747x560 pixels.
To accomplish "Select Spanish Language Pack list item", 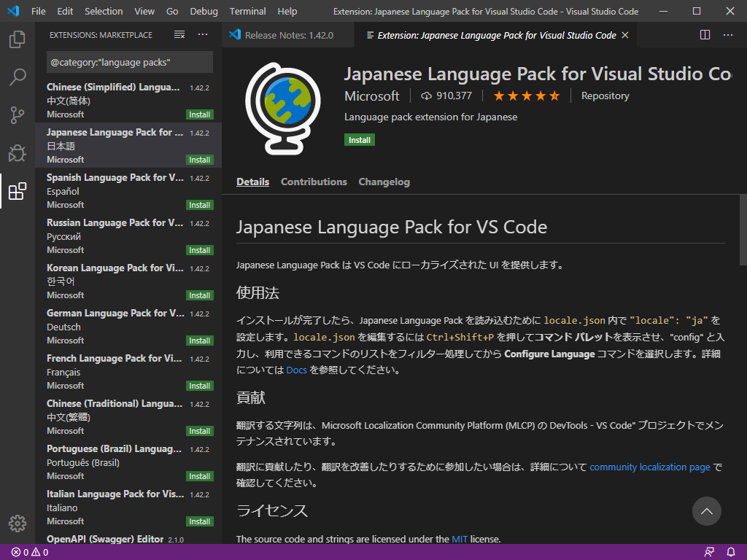I will pyautogui.click(x=128, y=190).
